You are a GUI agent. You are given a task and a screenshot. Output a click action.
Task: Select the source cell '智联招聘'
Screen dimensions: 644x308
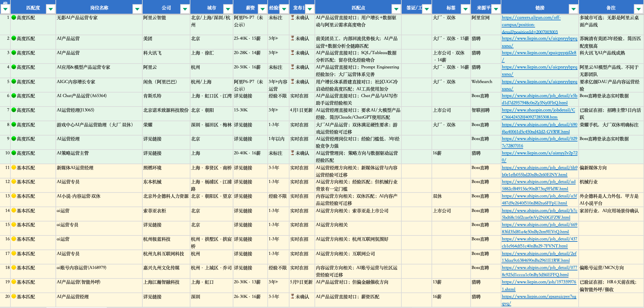click(x=486, y=114)
